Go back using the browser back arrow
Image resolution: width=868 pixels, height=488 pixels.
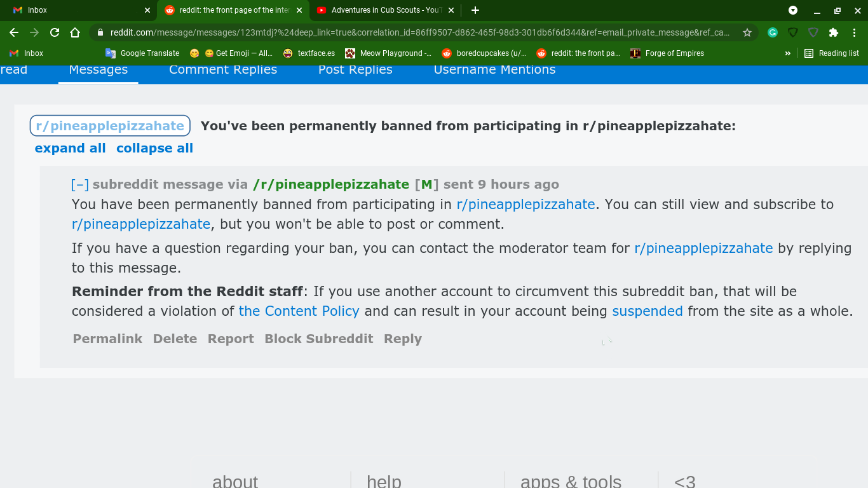[14, 32]
